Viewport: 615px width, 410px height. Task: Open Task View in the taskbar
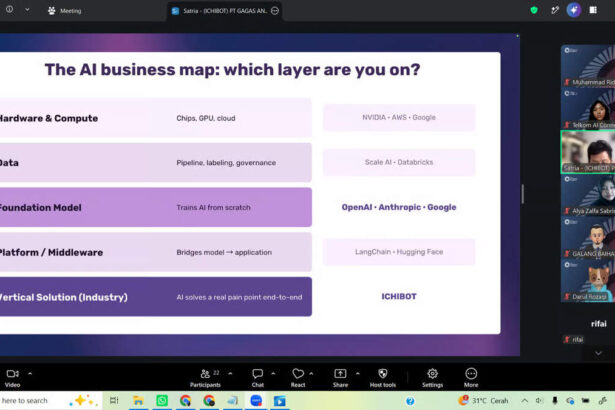pyautogui.click(x=114, y=401)
